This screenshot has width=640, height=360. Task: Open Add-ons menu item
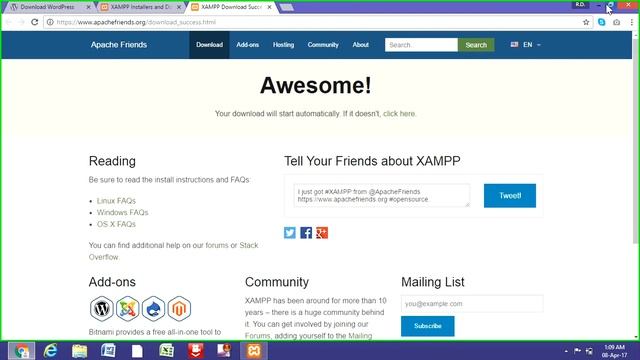pyautogui.click(x=247, y=45)
